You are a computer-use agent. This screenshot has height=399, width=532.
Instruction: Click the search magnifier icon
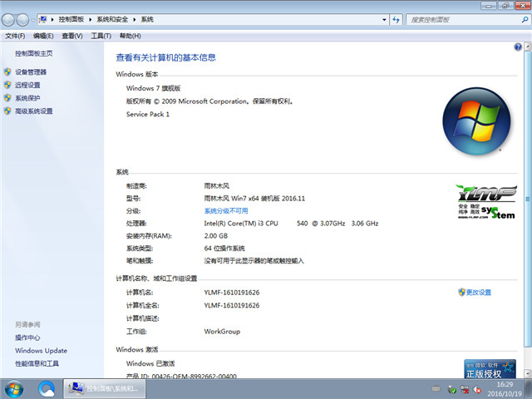[x=525, y=20]
